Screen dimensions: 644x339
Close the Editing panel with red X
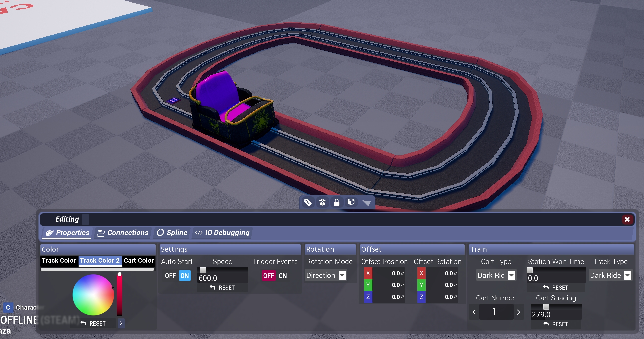627,219
